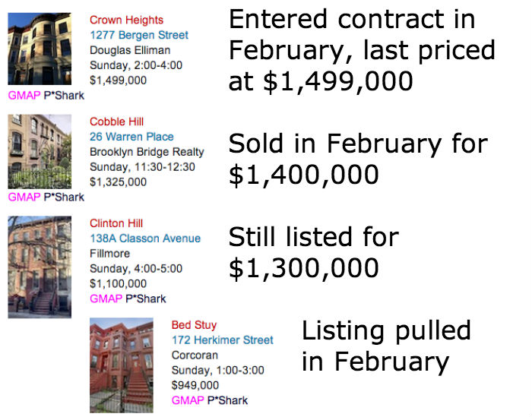The height and width of the screenshot is (417, 532).
Task: Open the 172 Herkimer Street listing link
Action: [x=222, y=340]
